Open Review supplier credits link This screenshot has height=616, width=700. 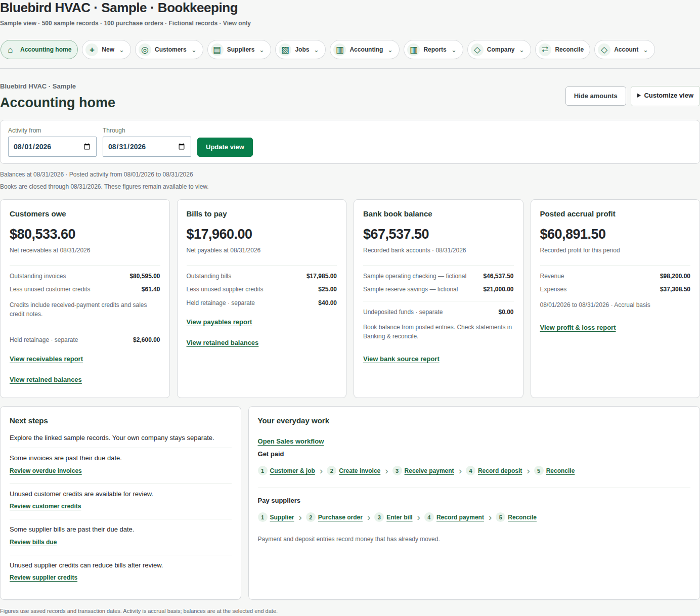pos(43,578)
